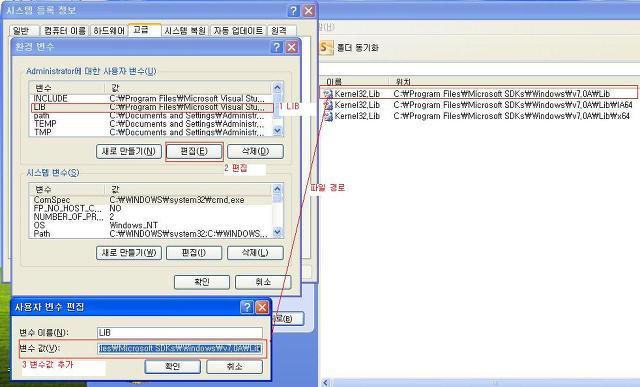Click 취소 in 사용자 변수 편집 dialog
Image resolution: width=640 pixels, height=387 pixels.
234,367
